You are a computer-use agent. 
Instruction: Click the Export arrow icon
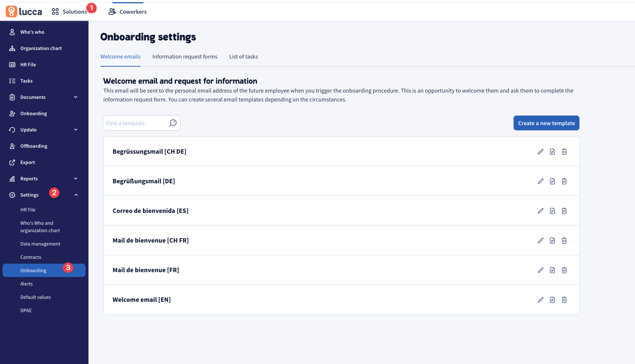point(12,162)
